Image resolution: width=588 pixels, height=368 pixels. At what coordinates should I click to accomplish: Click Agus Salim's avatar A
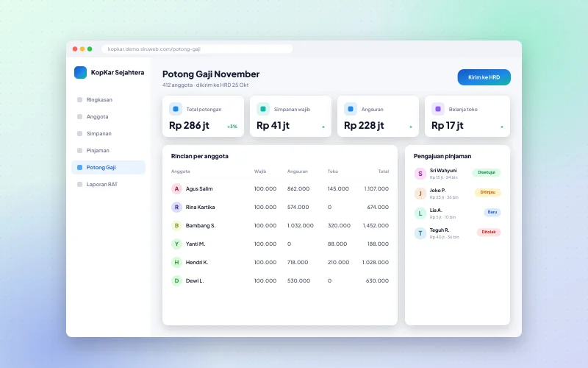[x=176, y=189]
